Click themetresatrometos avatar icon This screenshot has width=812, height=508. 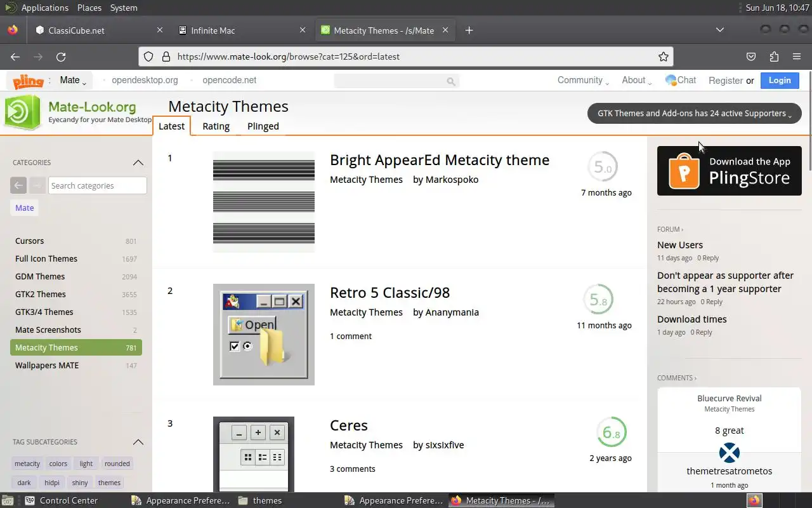(730, 453)
